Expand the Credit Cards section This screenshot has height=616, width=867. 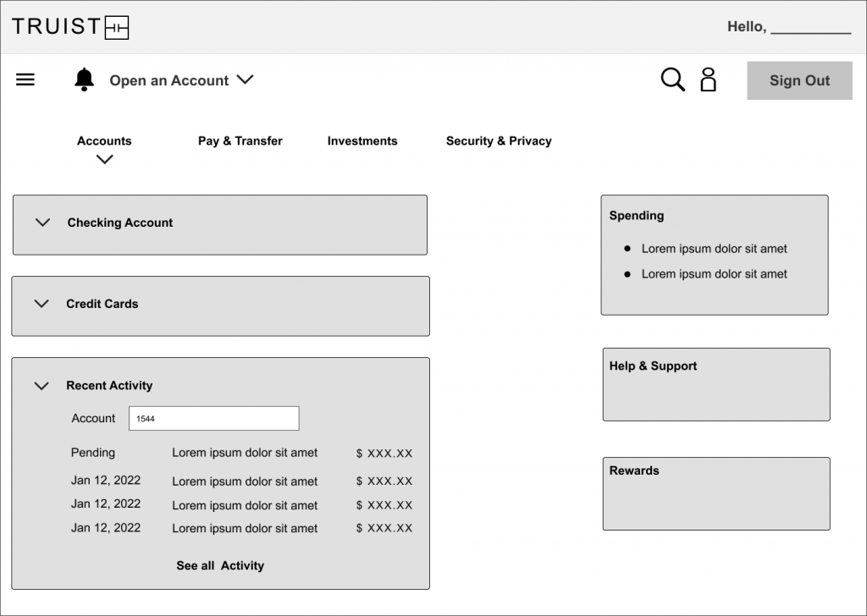pos(41,304)
